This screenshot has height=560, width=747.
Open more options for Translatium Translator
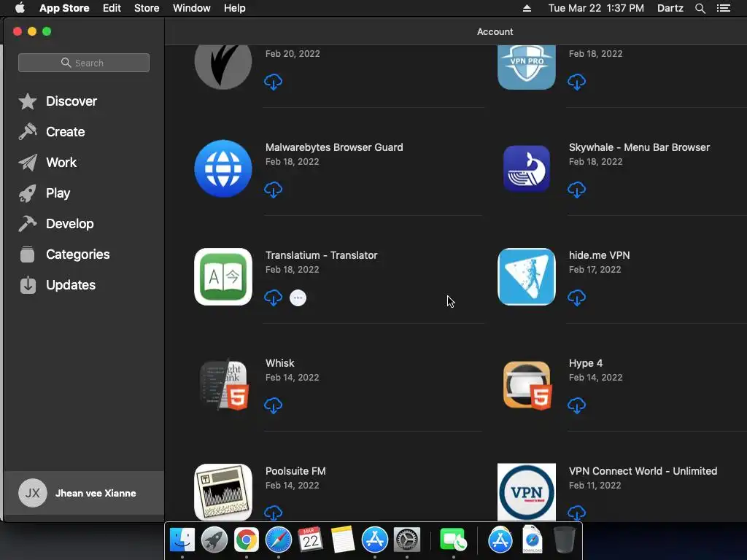coord(298,297)
